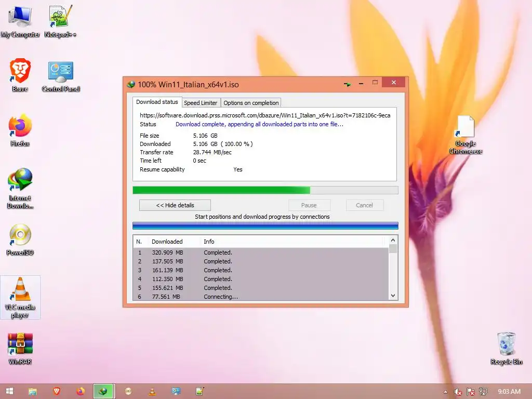
Task: Launch PowerISO desktop shortcut
Action: click(x=20, y=239)
